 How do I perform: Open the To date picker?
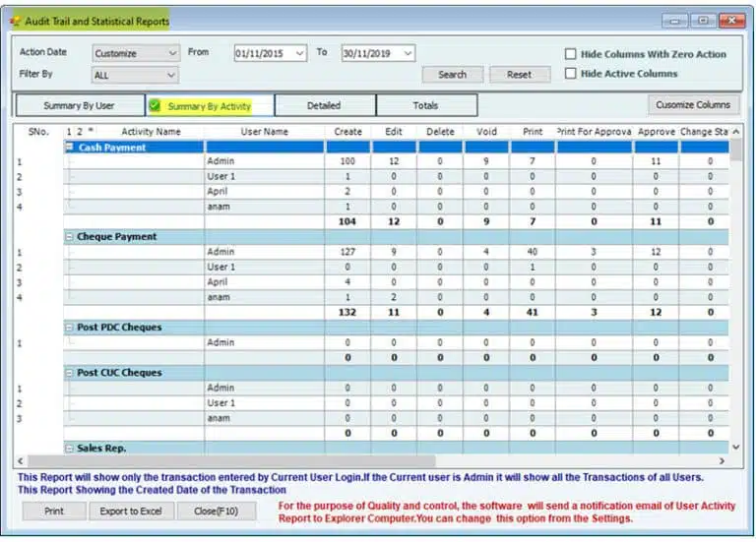click(x=408, y=53)
